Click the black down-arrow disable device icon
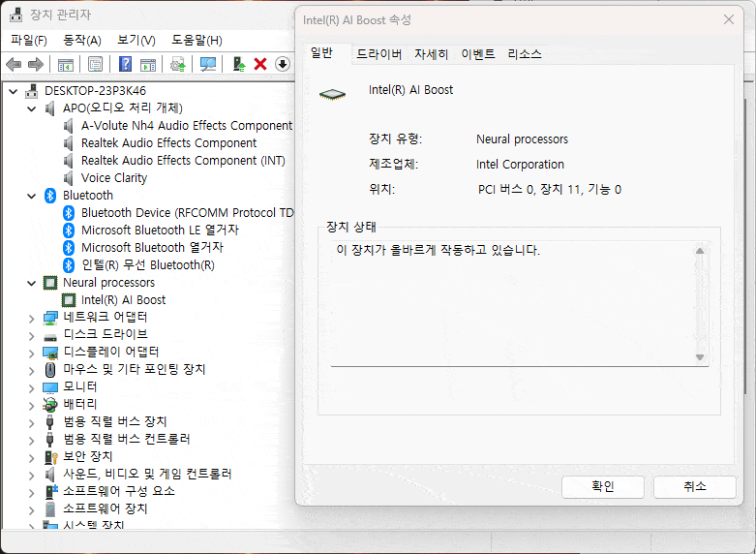Screen dimensions: 756x554 (x=282, y=64)
